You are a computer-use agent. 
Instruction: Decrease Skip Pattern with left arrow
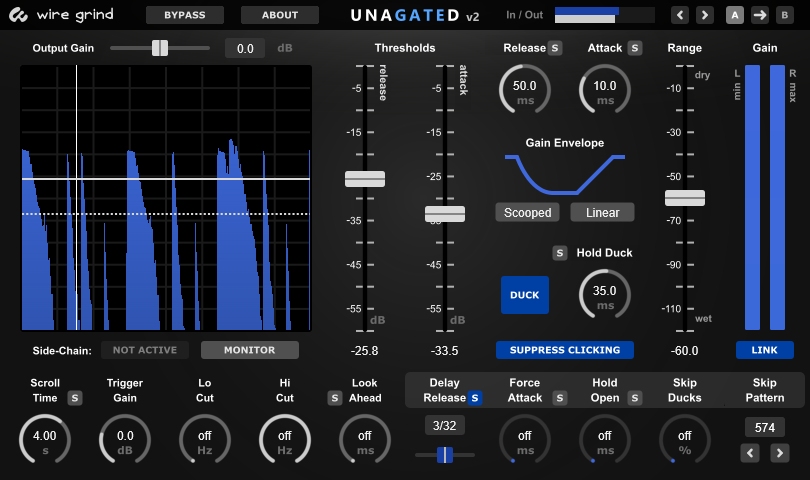point(750,453)
